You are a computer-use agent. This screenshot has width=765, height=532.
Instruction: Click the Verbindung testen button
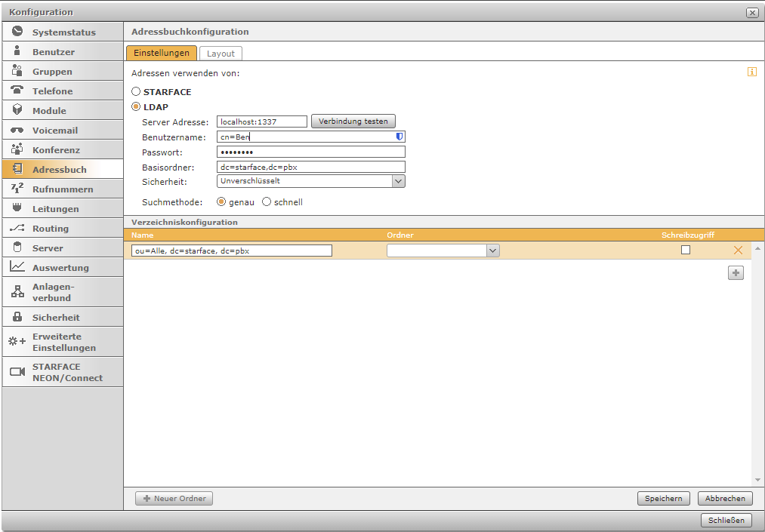pos(353,121)
